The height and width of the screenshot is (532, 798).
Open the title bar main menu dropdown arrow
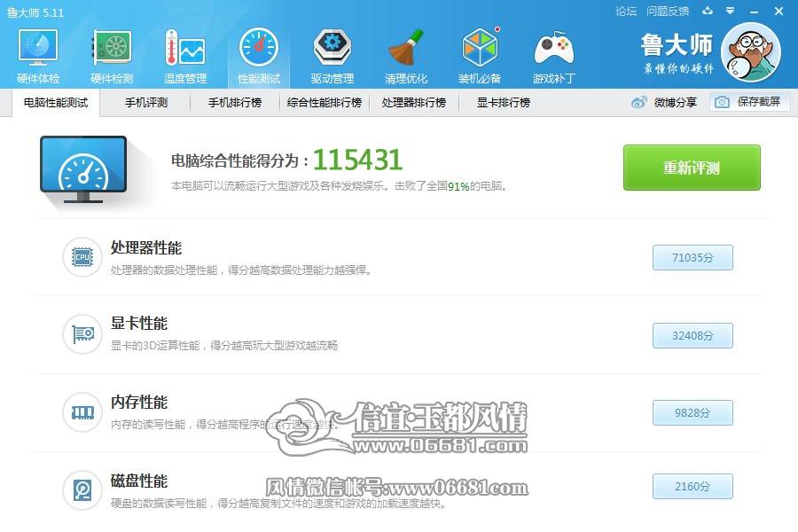tap(731, 11)
